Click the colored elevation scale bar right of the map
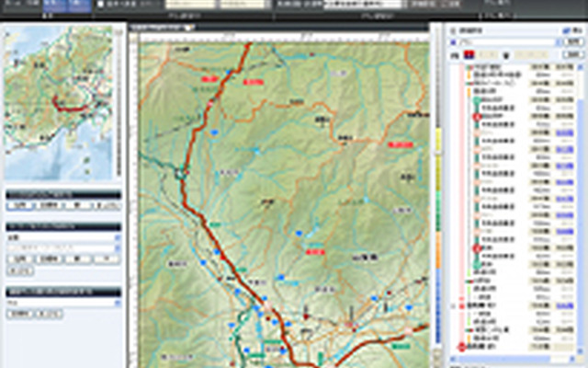 coord(437,235)
